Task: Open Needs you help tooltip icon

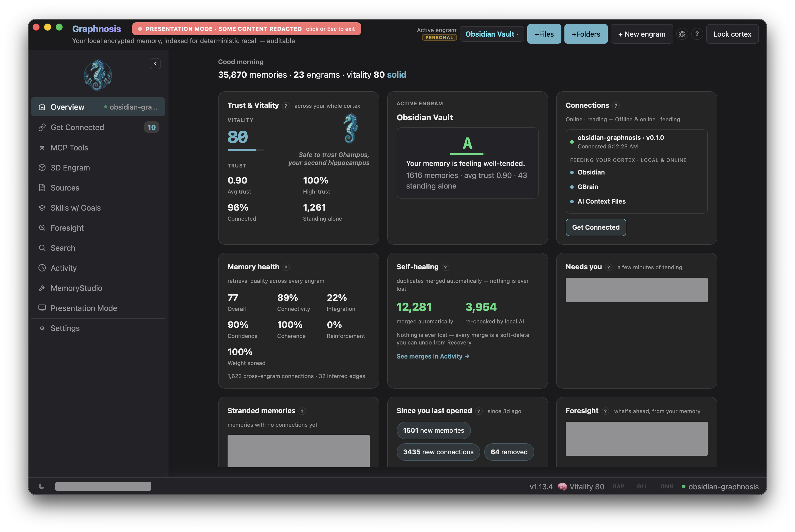Action: point(609,267)
